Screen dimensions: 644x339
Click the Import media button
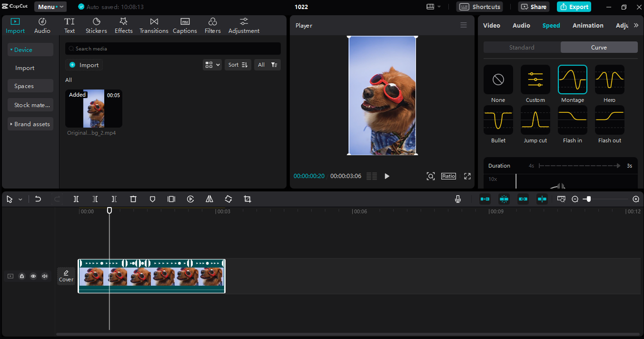click(84, 65)
